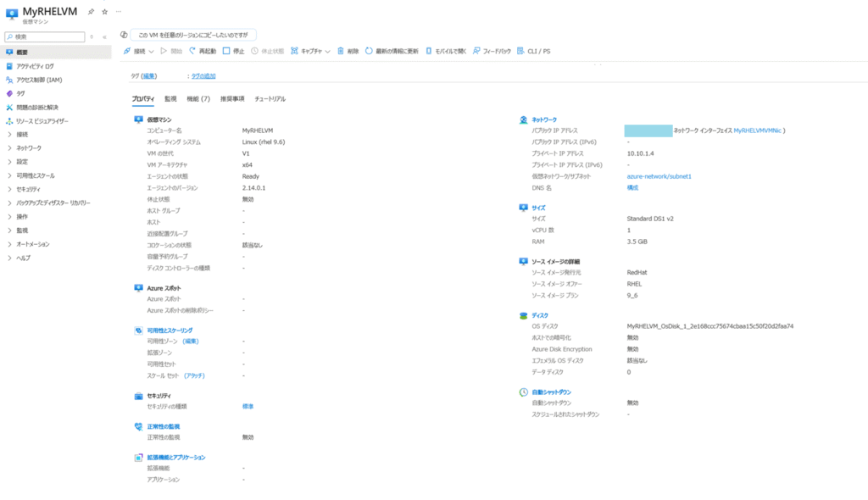Switch to the 機能 (7) tab
Screen dimensions: 868x500
tap(198, 98)
